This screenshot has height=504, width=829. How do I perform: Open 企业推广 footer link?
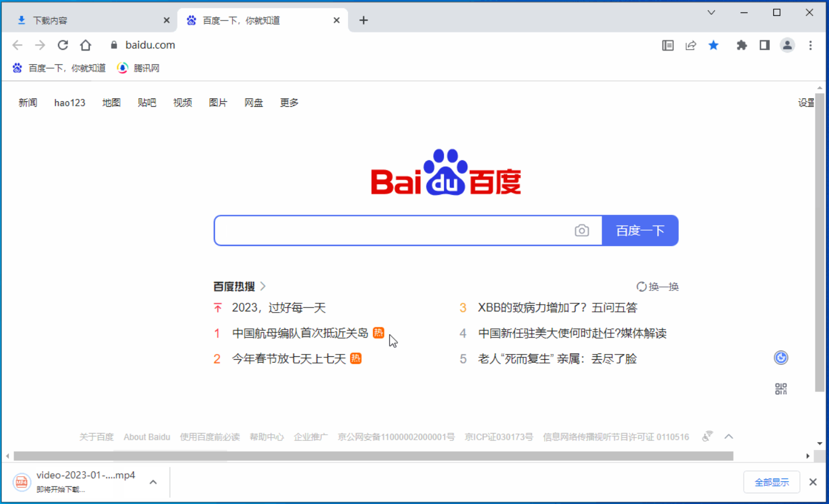310,437
